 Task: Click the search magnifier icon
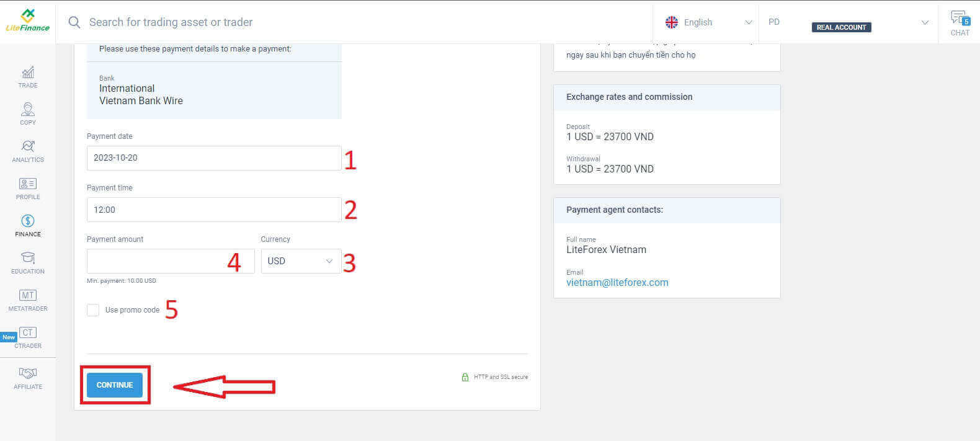click(x=74, y=22)
